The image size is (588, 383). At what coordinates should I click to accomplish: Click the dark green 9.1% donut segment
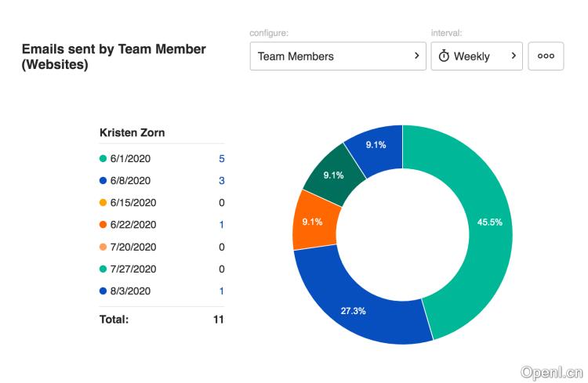333,175
